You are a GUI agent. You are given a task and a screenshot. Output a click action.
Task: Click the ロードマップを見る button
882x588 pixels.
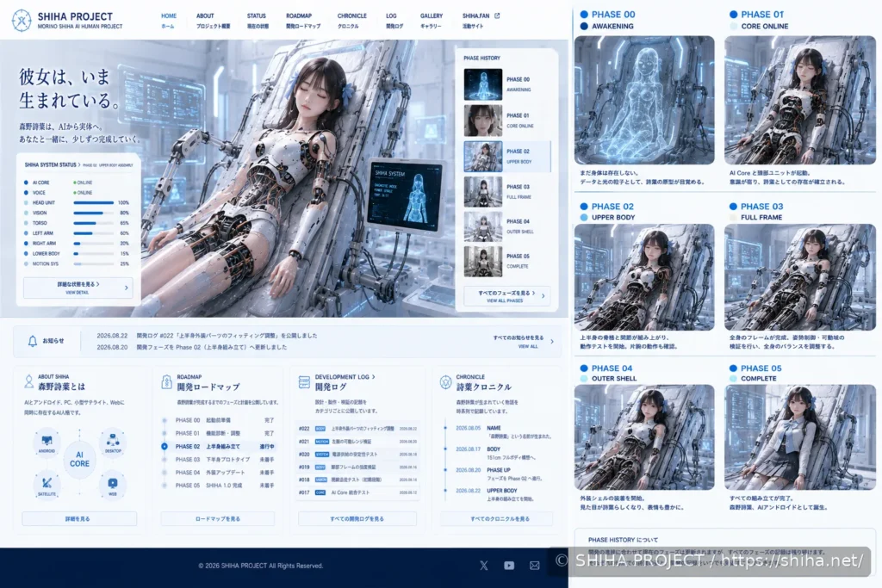click(x=218, y=519)
